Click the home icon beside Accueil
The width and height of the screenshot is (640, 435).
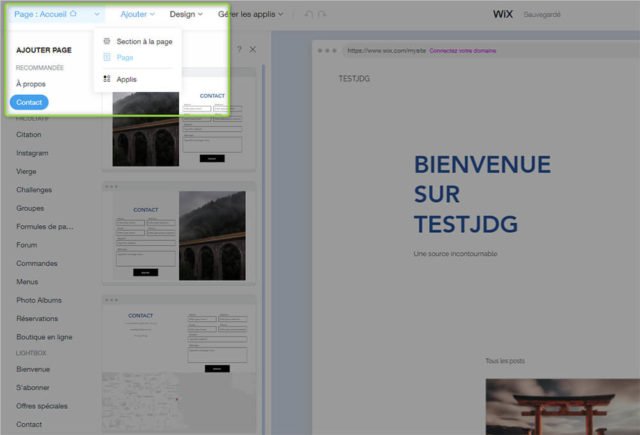(73, 13)
